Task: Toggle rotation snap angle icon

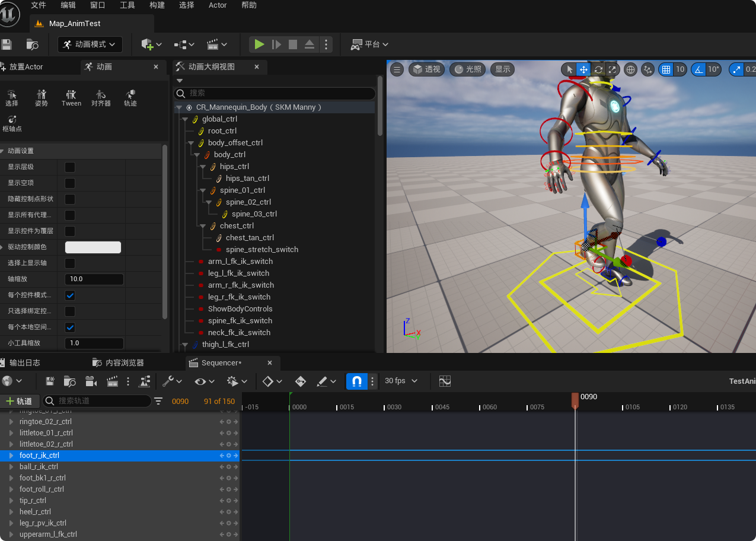Action: [x=699, y=69]
